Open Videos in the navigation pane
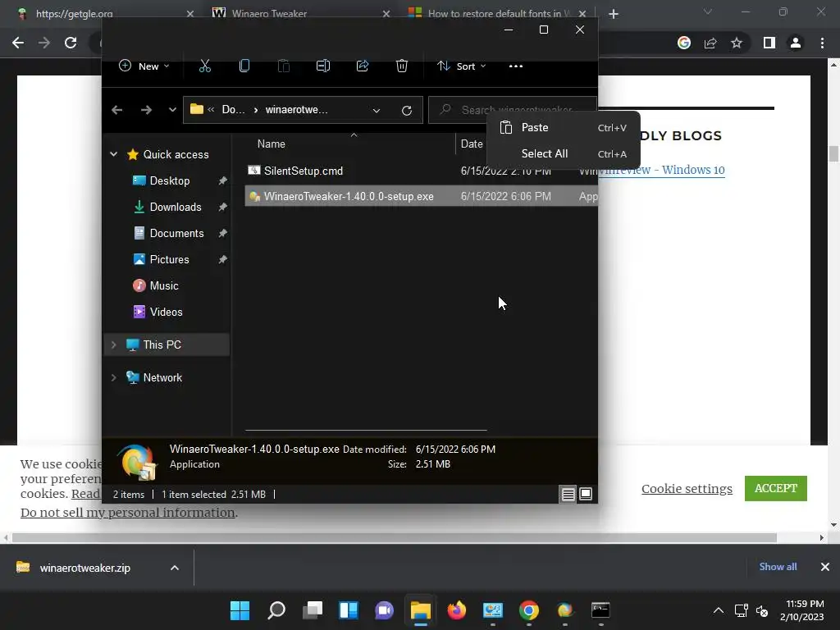The height and width of the screenshot is (630, 840). (x=166, y=312)
